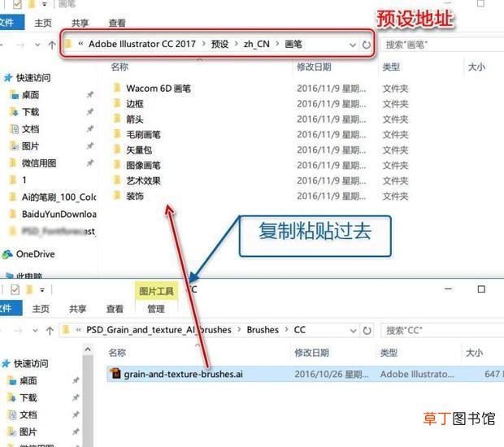Refresh the CC folder view
Viewport: 504px width, 447px height.
[367, 330]
